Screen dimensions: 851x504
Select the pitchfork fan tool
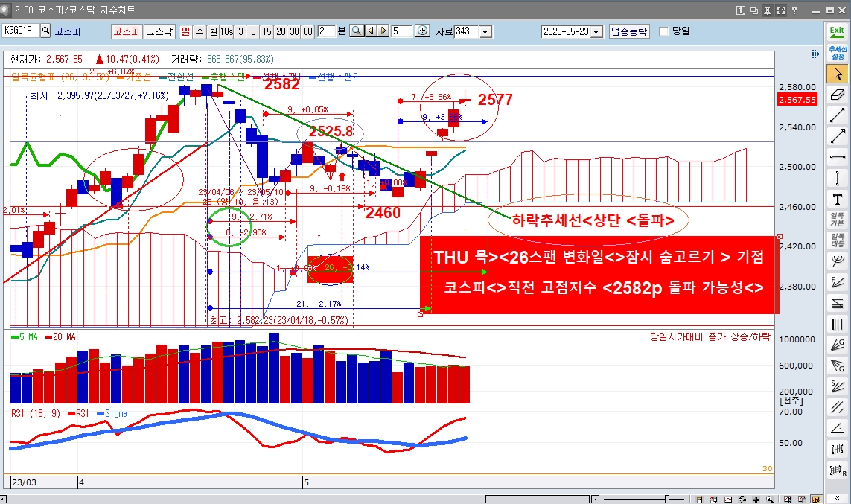pyautogui.click(x=837, y=261)
